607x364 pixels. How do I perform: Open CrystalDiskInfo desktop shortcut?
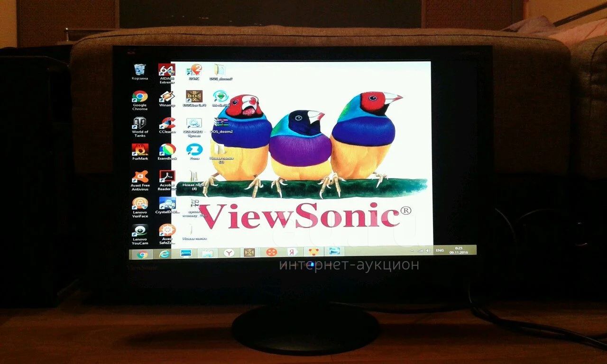pyautogui.click(x=167, y=207)
